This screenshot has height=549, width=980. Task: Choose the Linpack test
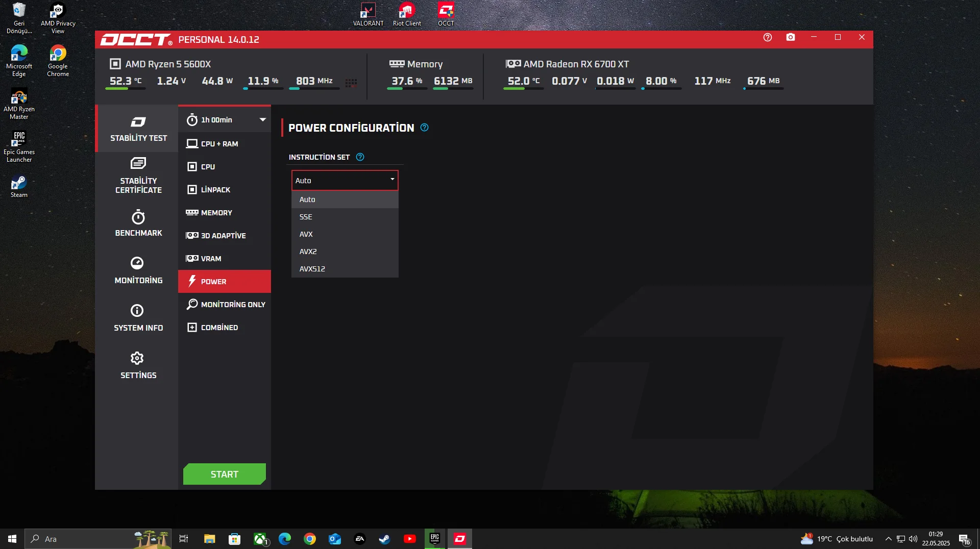(225, 190)
